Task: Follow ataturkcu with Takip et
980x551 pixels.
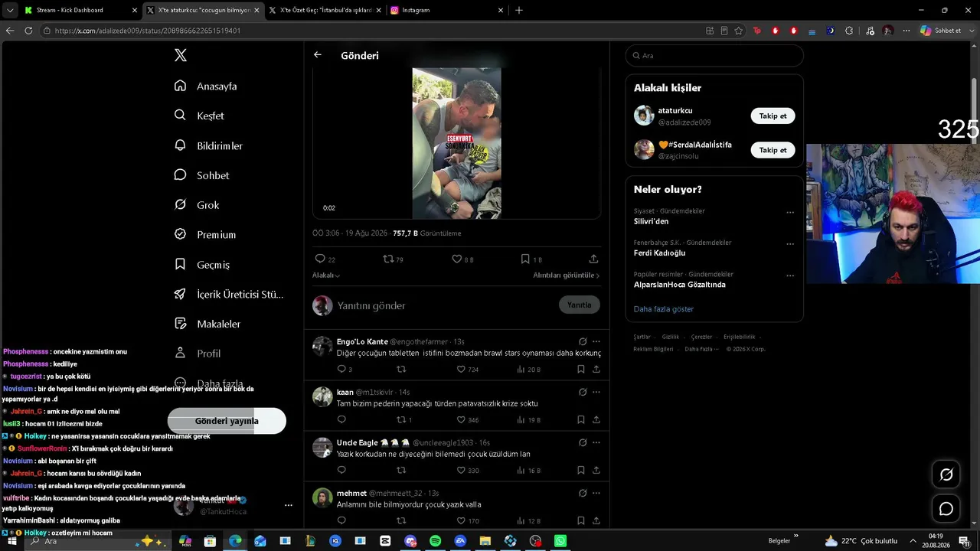Action: click(773, 116)
